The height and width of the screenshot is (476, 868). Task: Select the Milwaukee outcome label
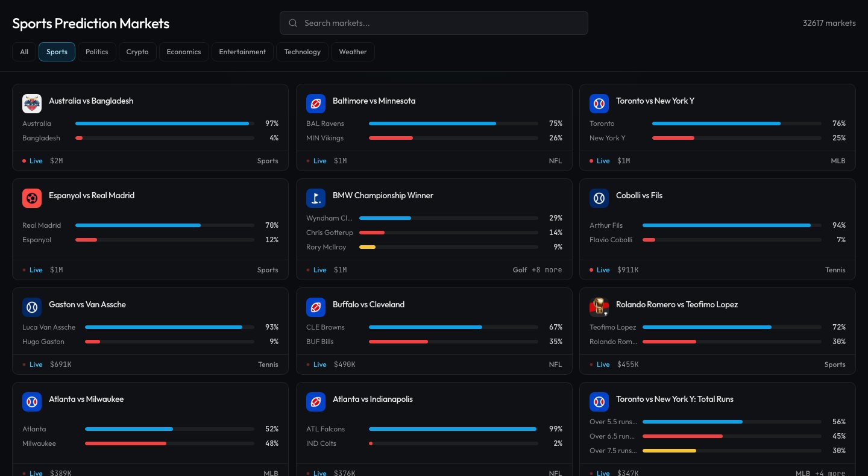click(39, 443)
